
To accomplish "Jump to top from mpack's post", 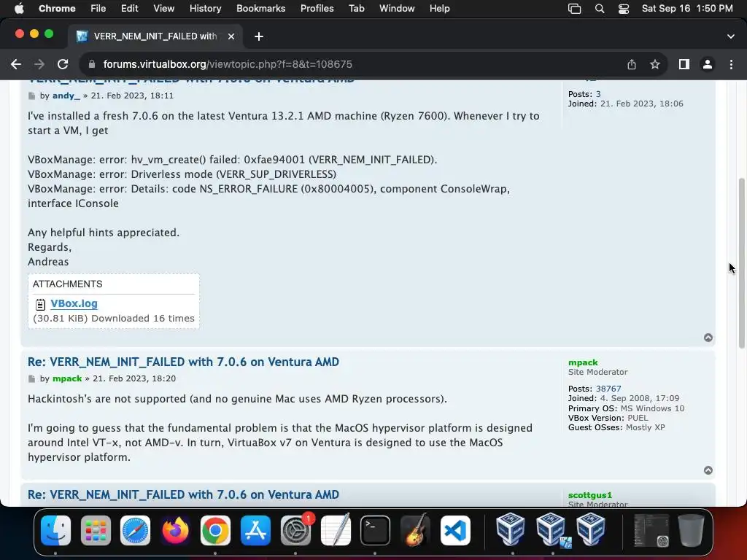I will (x=708, y=470).
